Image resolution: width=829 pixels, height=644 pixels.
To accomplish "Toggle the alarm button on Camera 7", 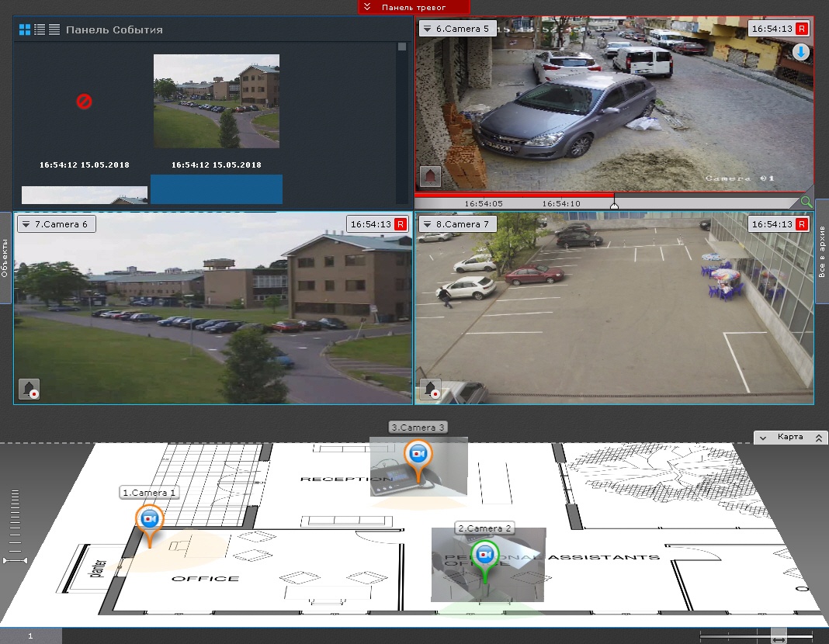I will 431,389.
